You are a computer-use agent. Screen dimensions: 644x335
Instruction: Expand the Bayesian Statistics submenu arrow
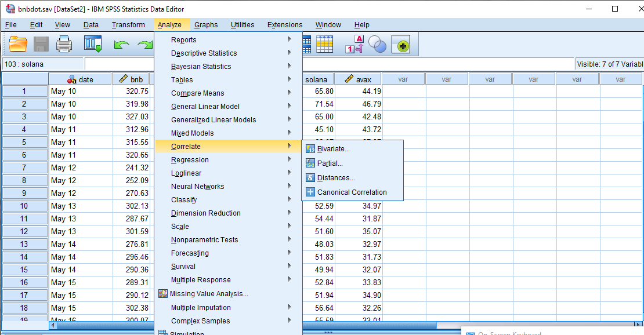click(290, 65)
